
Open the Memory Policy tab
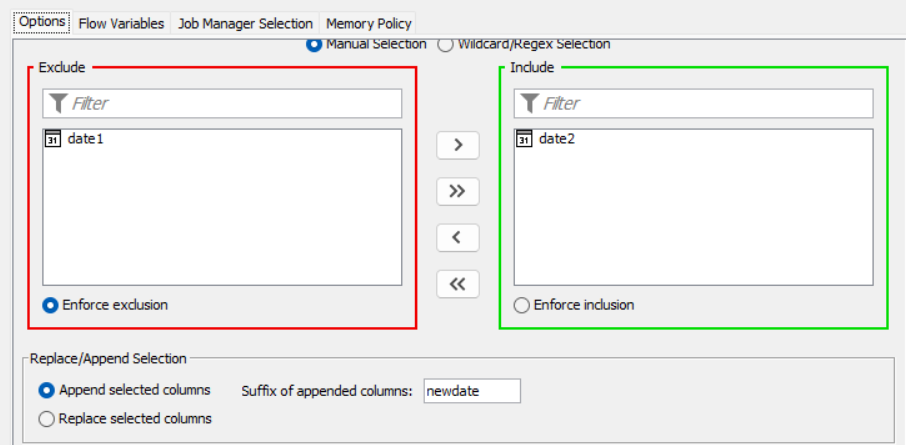pos(369,24)
